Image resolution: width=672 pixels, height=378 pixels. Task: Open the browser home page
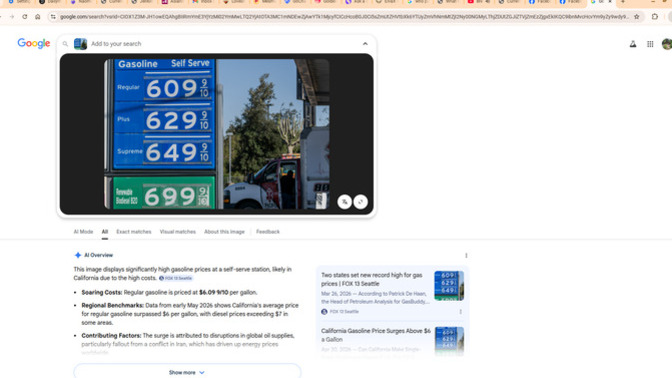coord(38,17)
